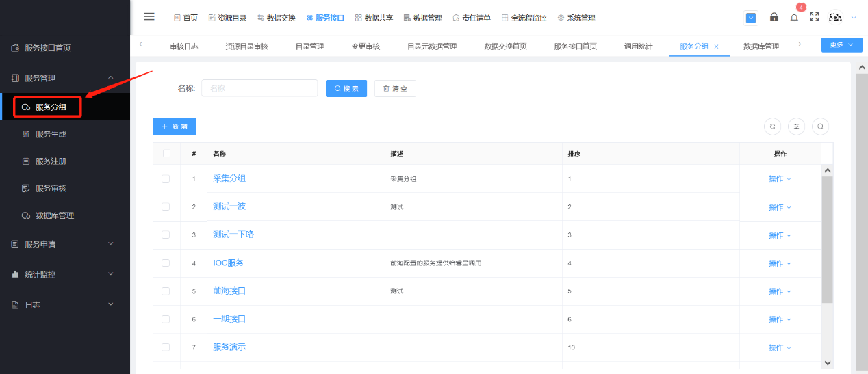Close the 服务分组 tab

[x=716, y=46]
